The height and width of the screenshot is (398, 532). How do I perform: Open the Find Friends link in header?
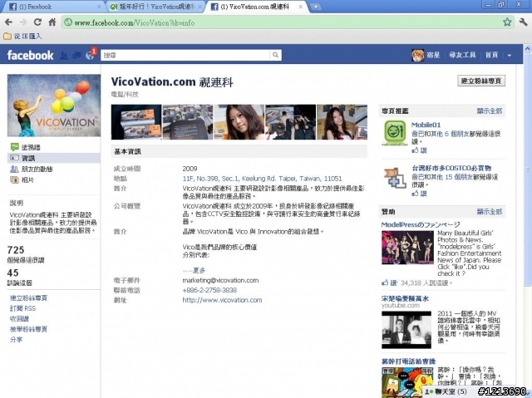click(462, 55)
